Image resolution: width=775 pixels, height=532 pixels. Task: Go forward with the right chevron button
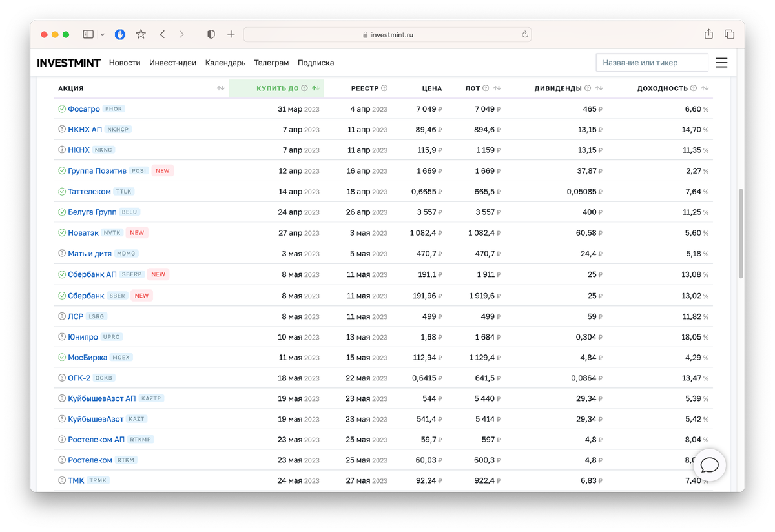pyautogui.click(x=181, y=34)
